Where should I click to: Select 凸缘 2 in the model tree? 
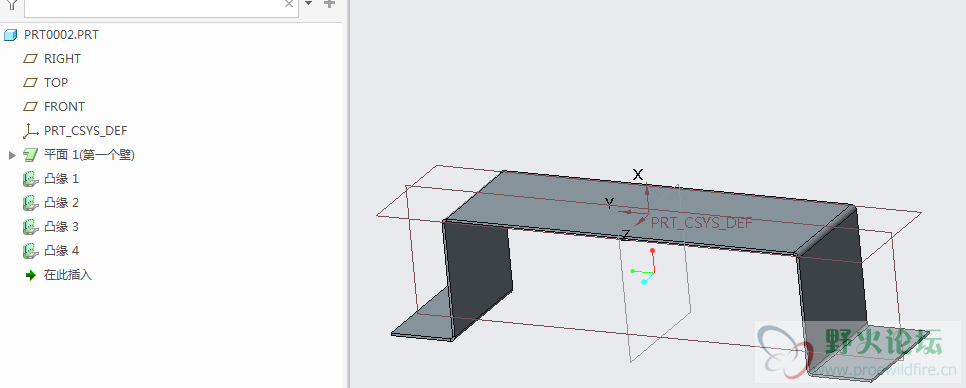tap(62, 203)
